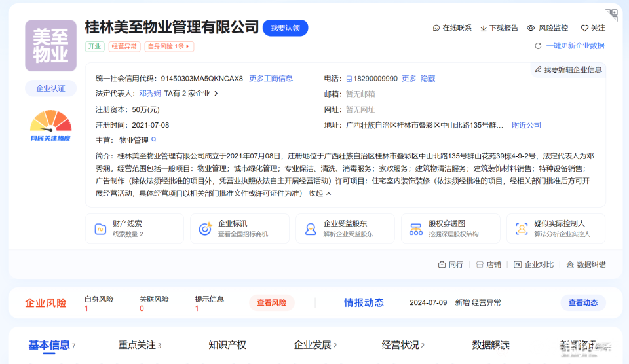Image resolution: width=629 pixels, height=364 pixels.
Task: Click the 企业认证 button under logo
Action: [50, 88]
